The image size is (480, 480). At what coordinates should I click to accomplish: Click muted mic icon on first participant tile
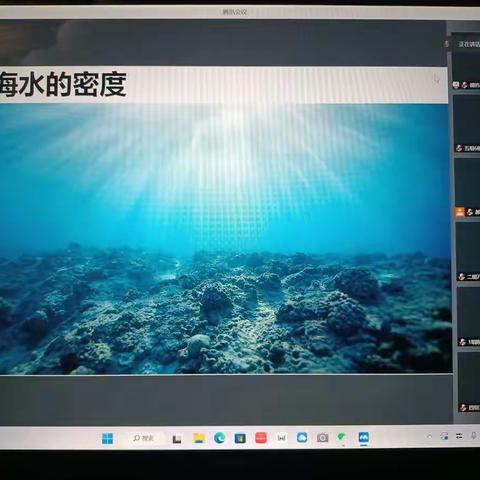(x=465, y=85)
